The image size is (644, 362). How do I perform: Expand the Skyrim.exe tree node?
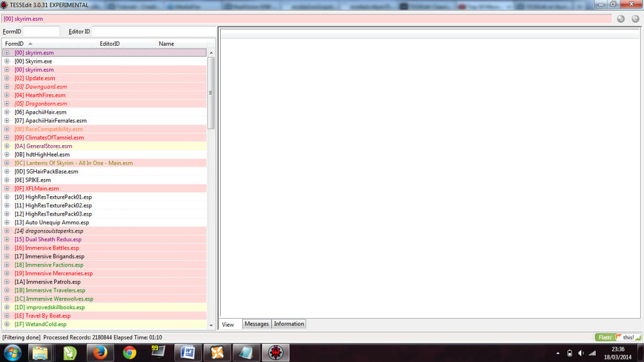coord(7,61)
